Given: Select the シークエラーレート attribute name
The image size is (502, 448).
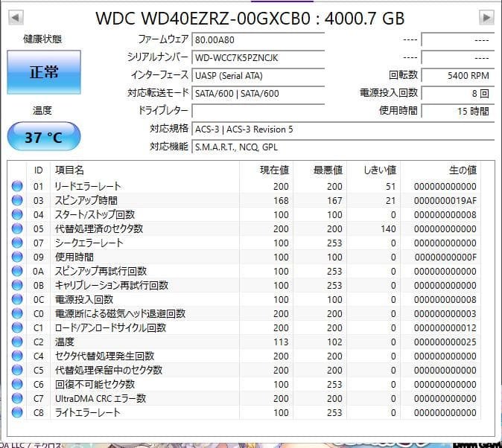Looking at the screenshot, I should click(89, 243).
